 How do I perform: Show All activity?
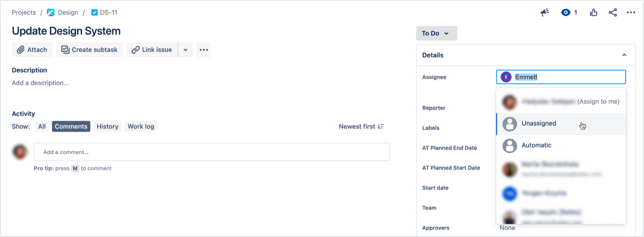tap(42, 126)
